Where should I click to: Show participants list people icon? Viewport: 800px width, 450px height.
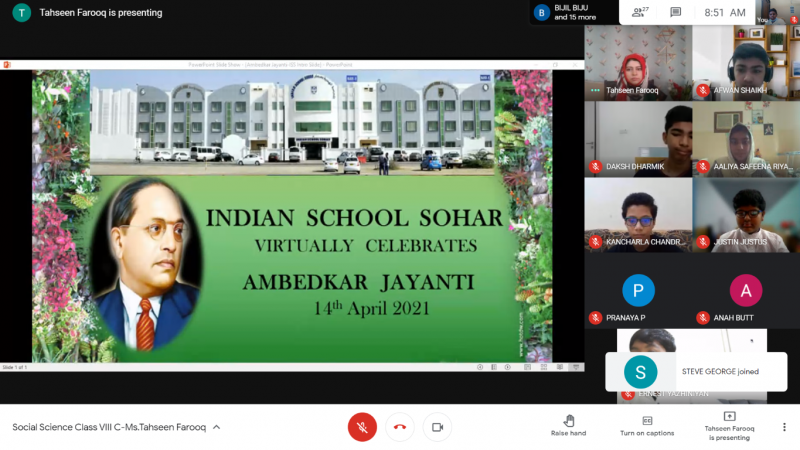640,12
